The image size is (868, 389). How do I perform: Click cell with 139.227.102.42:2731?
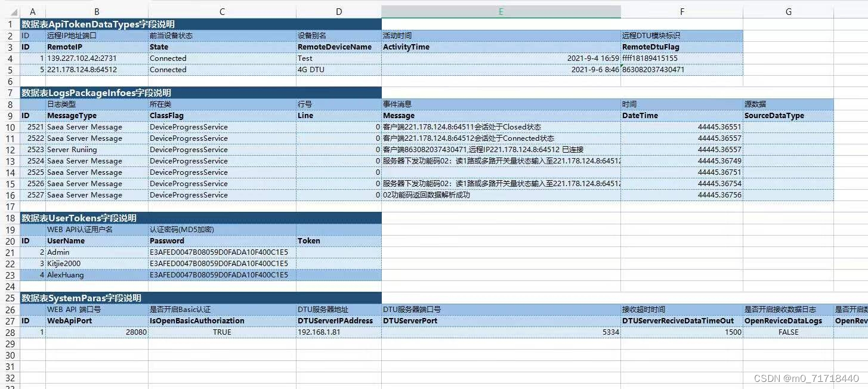point(97,58)
